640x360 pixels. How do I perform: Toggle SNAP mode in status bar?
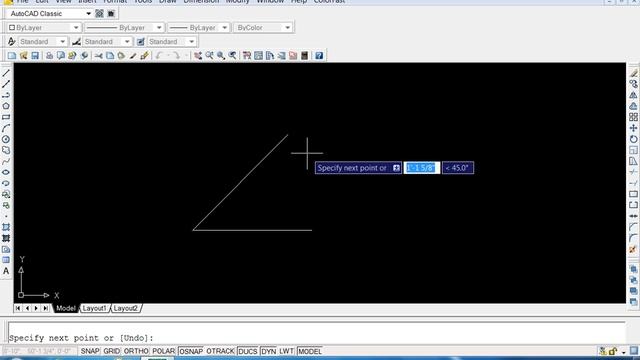click(90, 351)
